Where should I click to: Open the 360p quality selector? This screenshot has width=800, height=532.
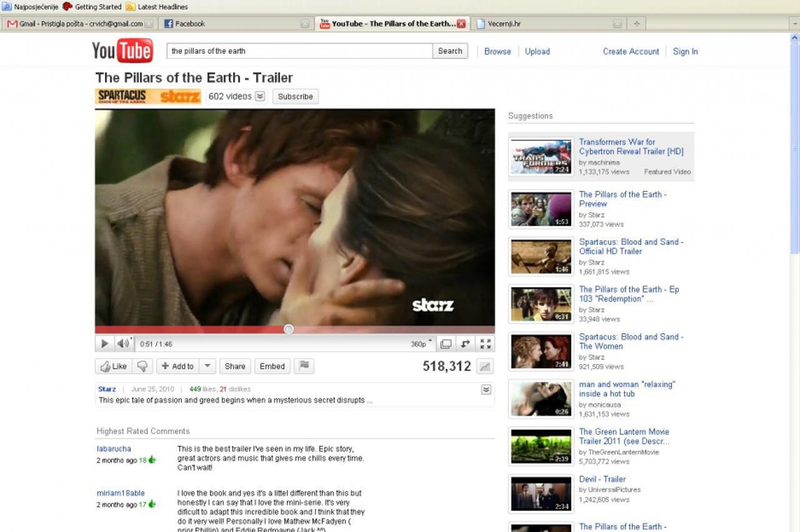click(x=421, y=343)
